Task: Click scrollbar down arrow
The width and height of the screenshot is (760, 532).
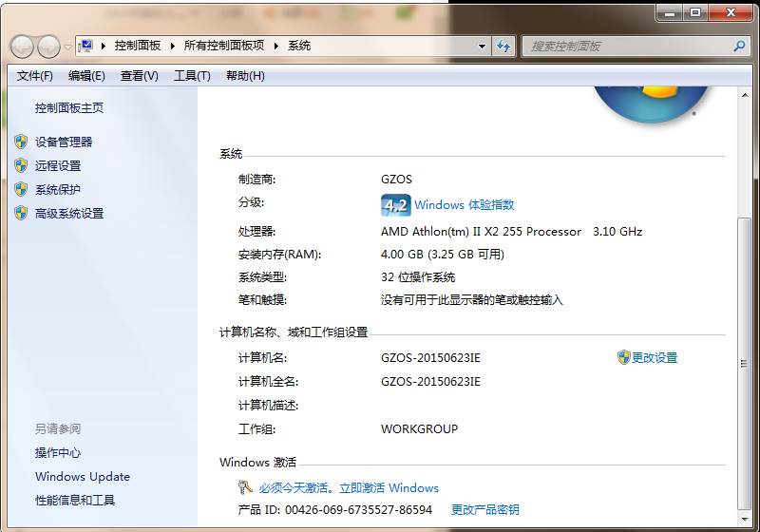Action: pyautogui.click(x=745, y=519)
